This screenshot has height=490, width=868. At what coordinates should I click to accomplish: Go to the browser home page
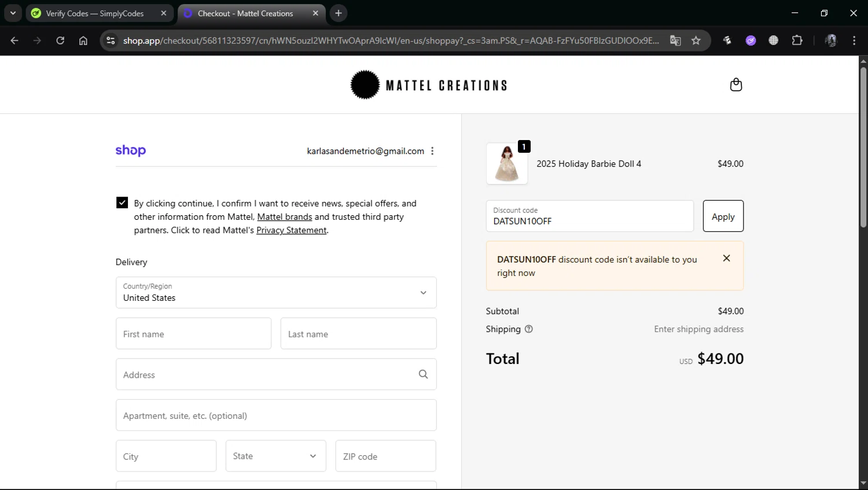(83, 40)
